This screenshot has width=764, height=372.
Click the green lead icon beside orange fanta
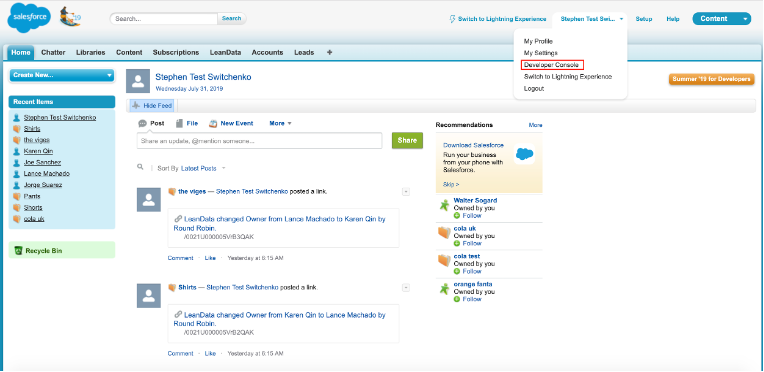coord(444,289)
